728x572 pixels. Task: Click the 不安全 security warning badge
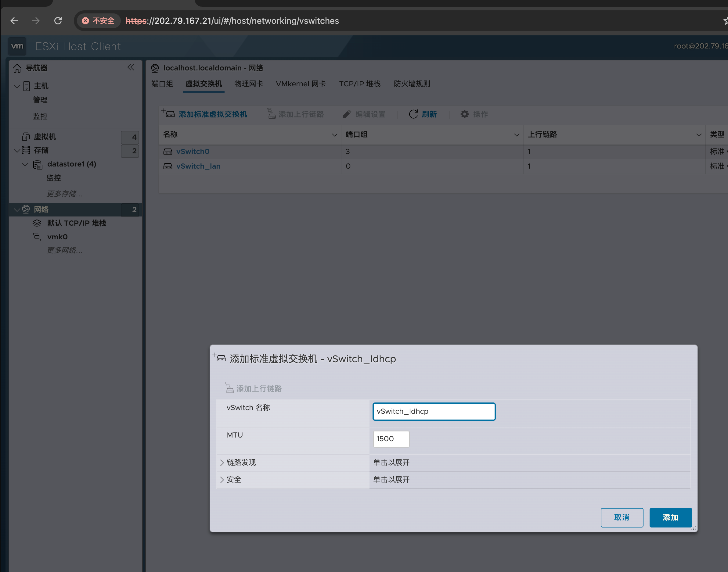pyautogui.click(x=99, y=21)
